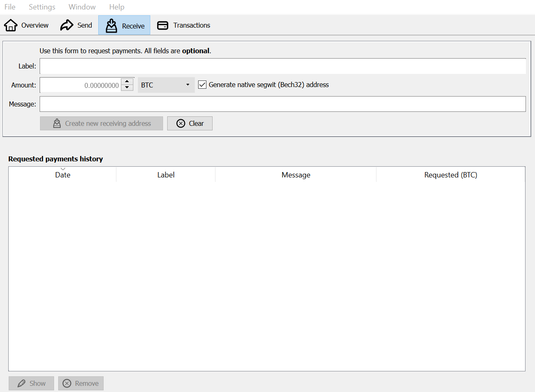Click the Date column sort indicator arrow
Screen dimensions: 535x392
point(63,169)
